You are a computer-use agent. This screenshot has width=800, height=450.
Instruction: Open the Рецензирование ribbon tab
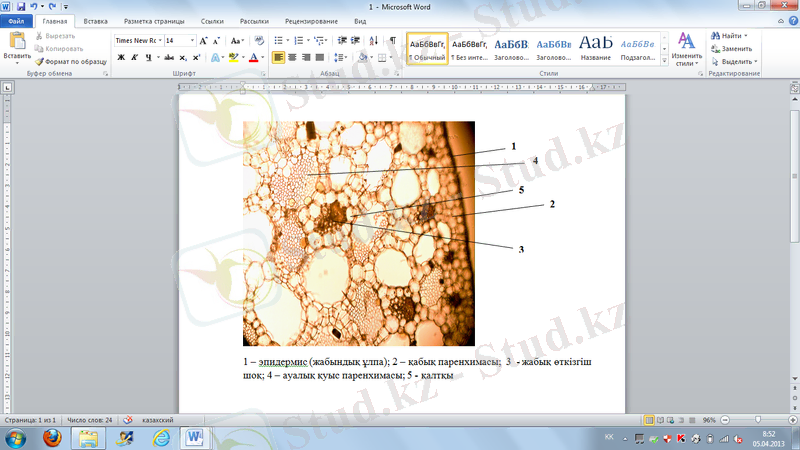[x=312, y=20]
